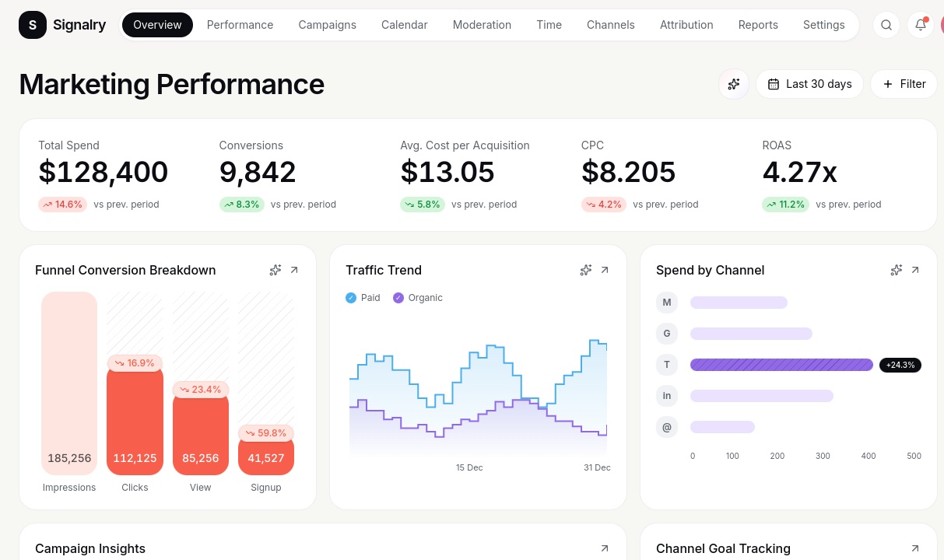Viewport: 944px width, 560px height.
Task: Expand Funnel Conversion Breakdown card arrow
Action: [294, 270]
